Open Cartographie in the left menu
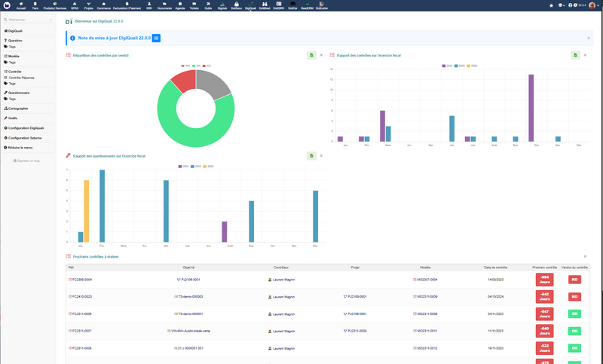603x364 pixels. [x=16, y=109]
